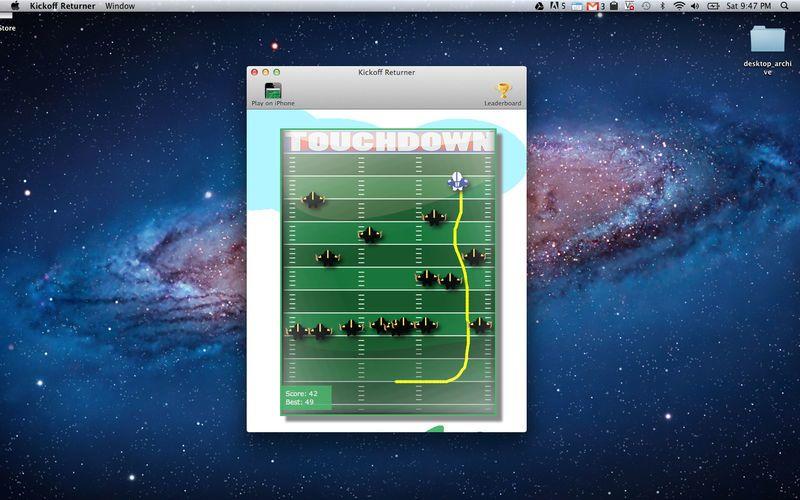Click the Best: 49 text
The image size is (800, 500).
(x=299, y=402)
